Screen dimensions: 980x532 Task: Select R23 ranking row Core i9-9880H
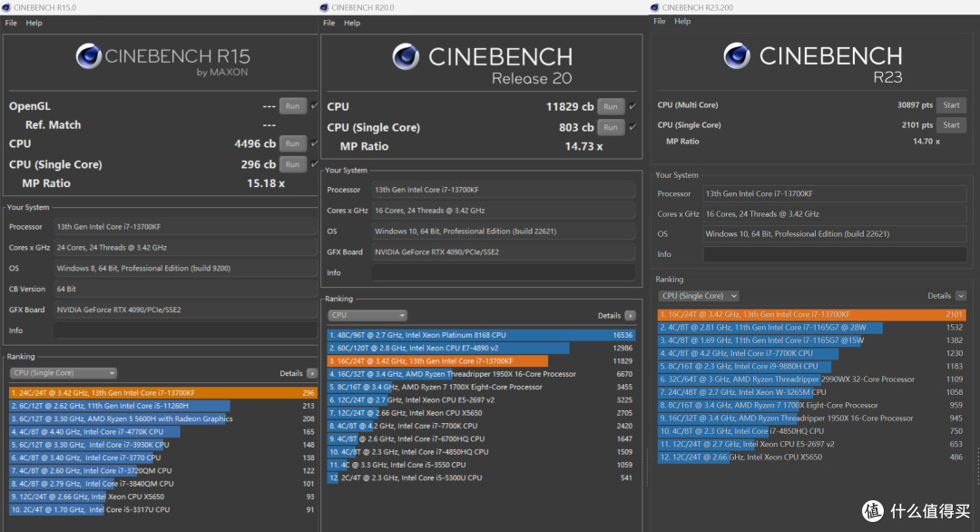click(x=812, y=367)
